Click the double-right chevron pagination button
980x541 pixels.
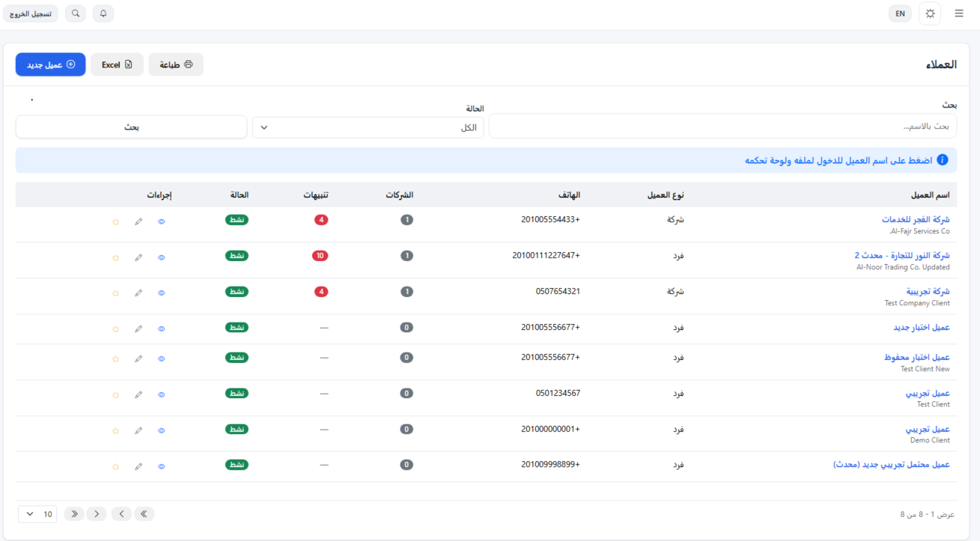coord(74,514)
